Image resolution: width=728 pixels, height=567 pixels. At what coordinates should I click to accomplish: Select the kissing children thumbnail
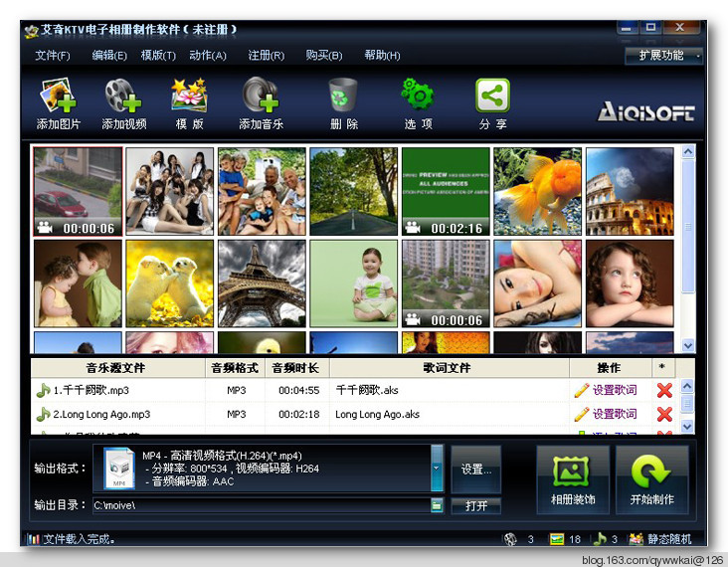(78, 283)
